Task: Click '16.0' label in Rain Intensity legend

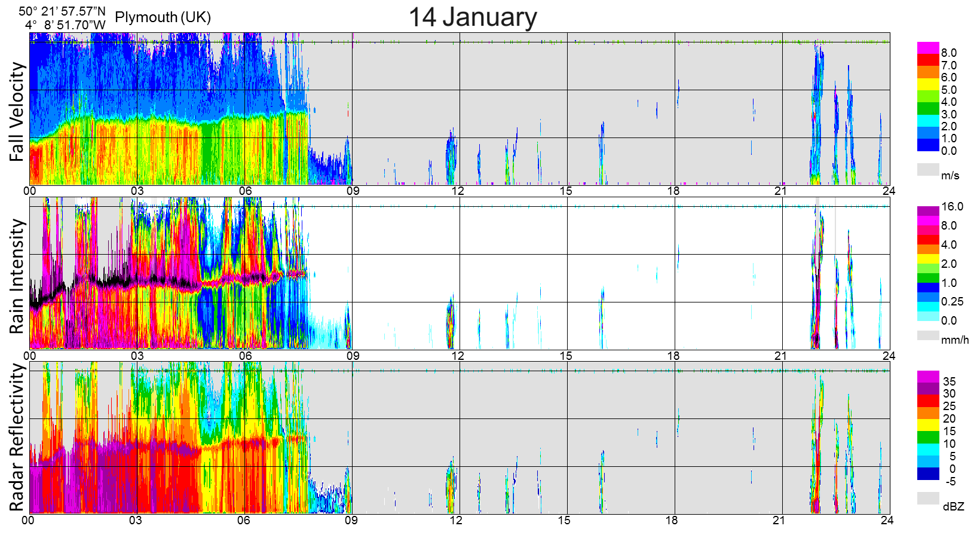Action: (x=953, y=206)
